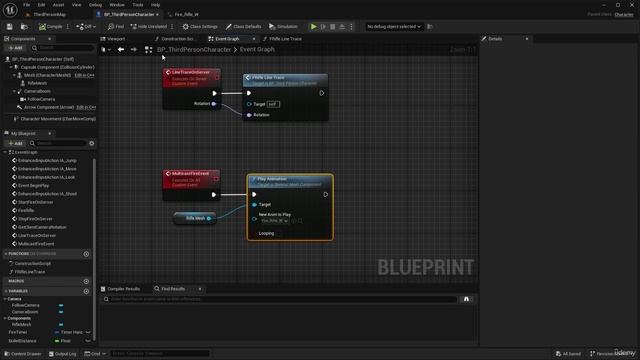
Task: Click the green Play button
Action: (313, 27)
